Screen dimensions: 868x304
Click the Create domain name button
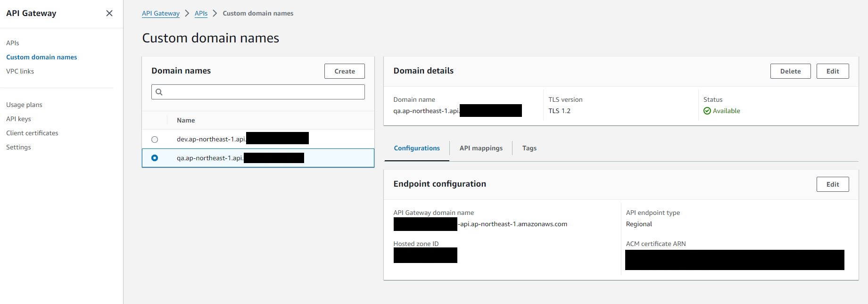(x=345, y=71)
